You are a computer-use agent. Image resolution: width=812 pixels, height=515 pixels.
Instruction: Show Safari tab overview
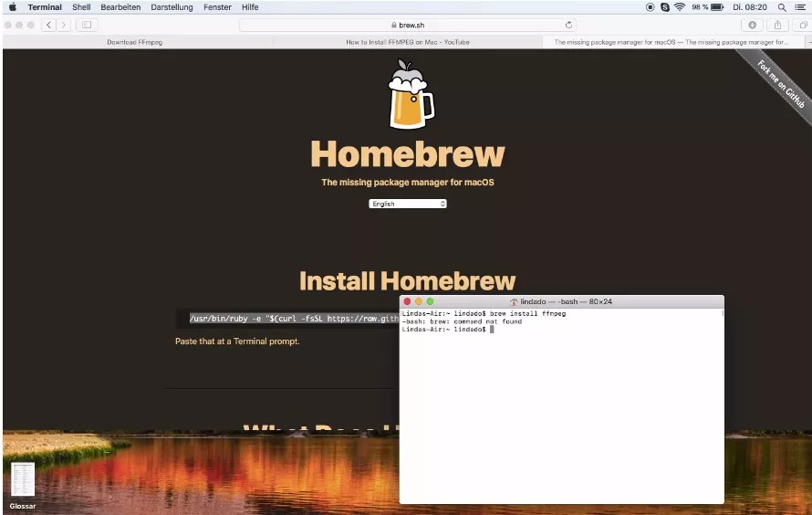pyautogui.click(x=803, y=25)
